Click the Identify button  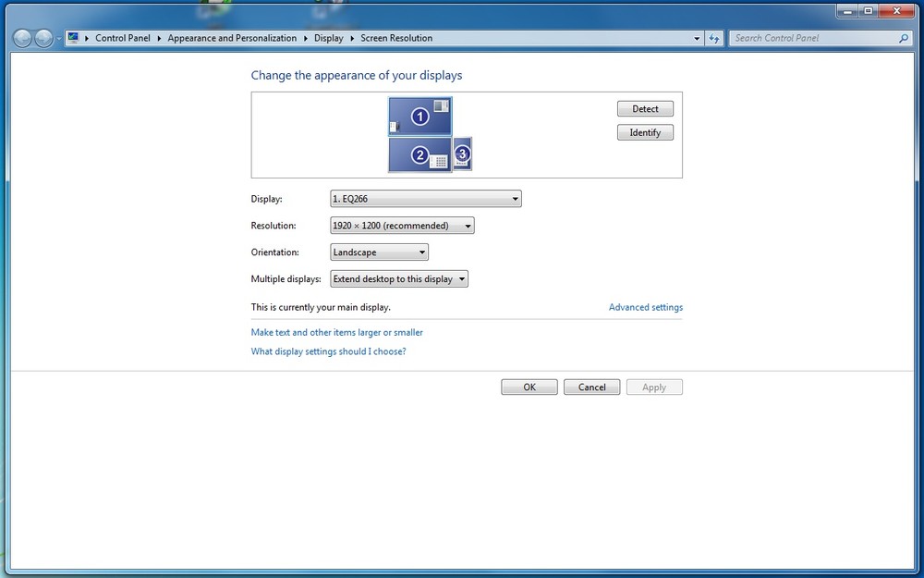click(645, 132)
